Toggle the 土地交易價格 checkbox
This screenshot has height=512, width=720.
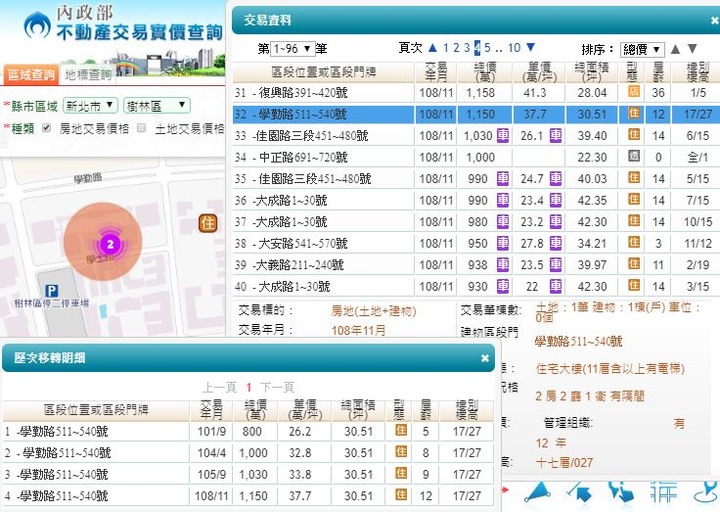141,128
